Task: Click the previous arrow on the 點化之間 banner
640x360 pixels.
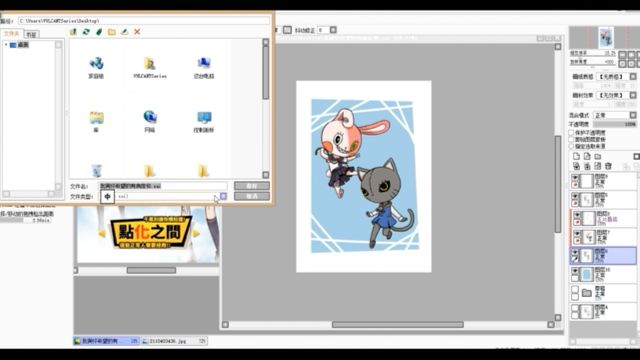Action: (x=102, y=233)
